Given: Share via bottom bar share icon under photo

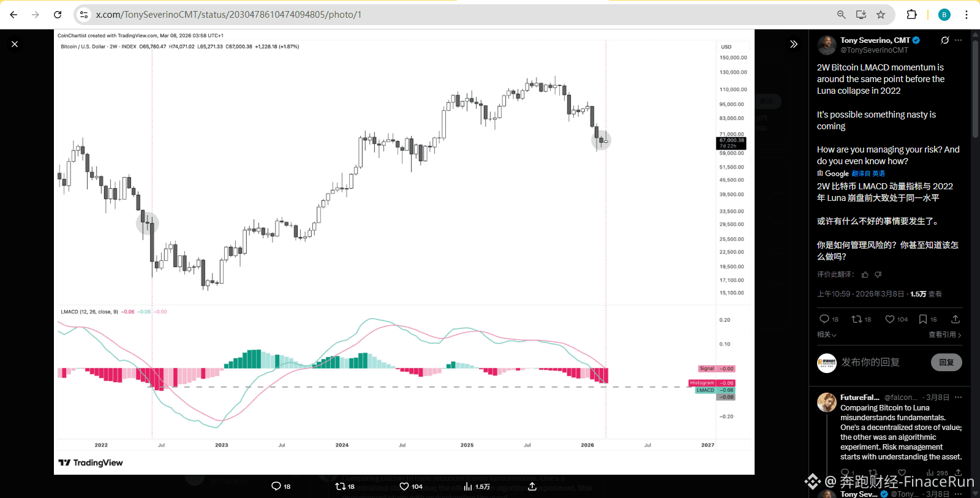Looking at the screenshot, I should (532, 486).
